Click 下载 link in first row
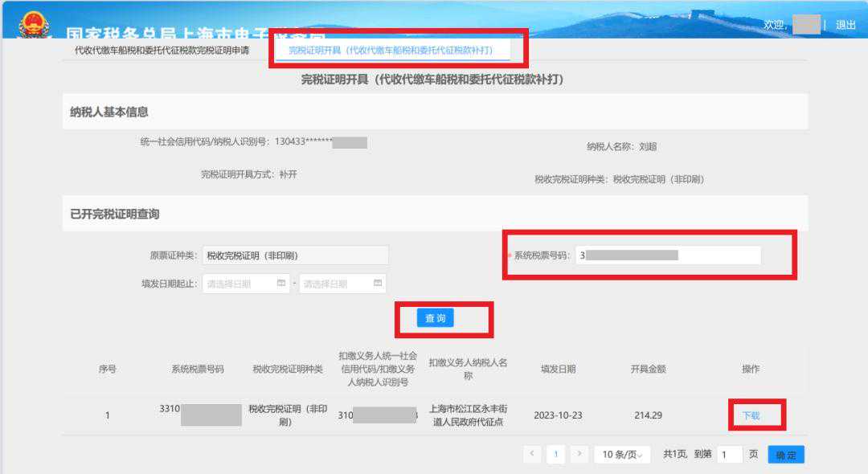Image resolution: width=868 pixels, height=474 pixels. pos(751,415)
